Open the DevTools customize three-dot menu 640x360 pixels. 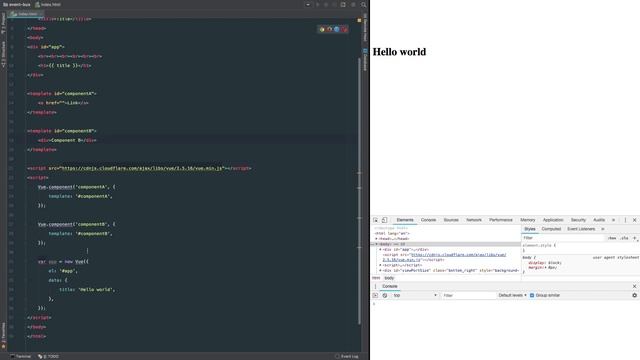[625, 220]
